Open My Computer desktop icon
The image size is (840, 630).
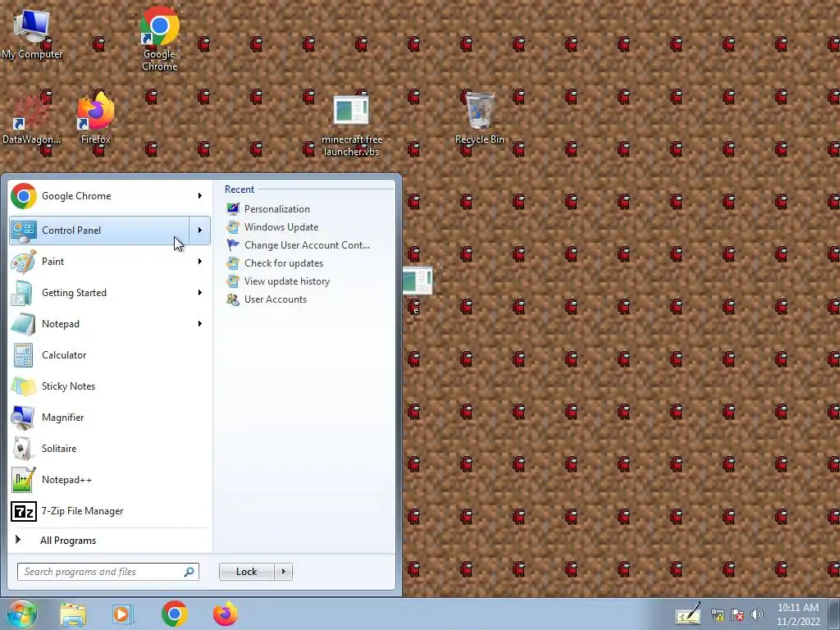pos(32,33)
